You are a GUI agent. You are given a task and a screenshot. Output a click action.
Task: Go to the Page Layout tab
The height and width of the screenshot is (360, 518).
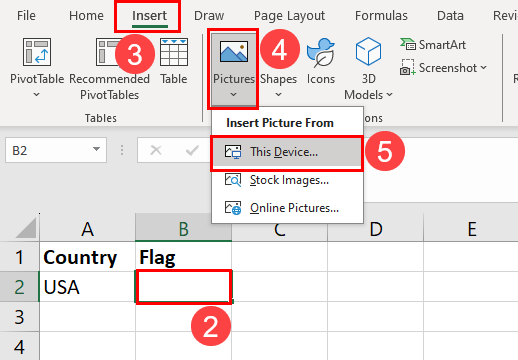289,16
